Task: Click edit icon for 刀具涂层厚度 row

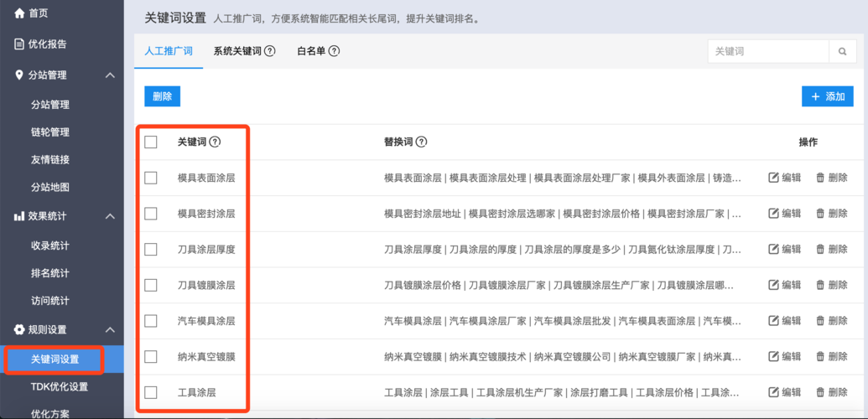Action: click(x=774, y=249)
